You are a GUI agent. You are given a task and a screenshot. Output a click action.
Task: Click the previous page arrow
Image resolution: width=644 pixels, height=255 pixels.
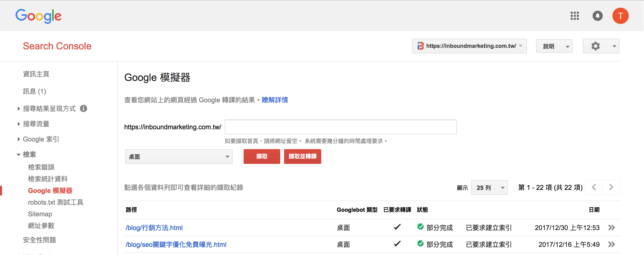[593, 188]
